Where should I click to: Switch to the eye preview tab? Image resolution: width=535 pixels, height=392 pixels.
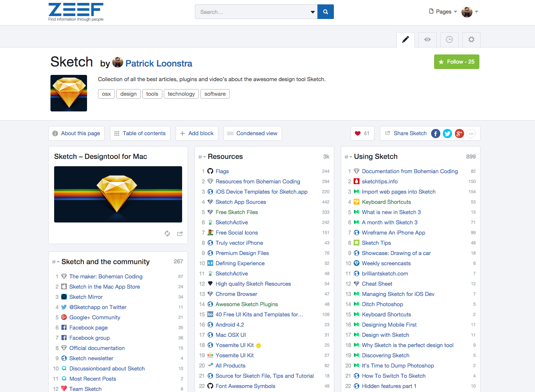427,39
